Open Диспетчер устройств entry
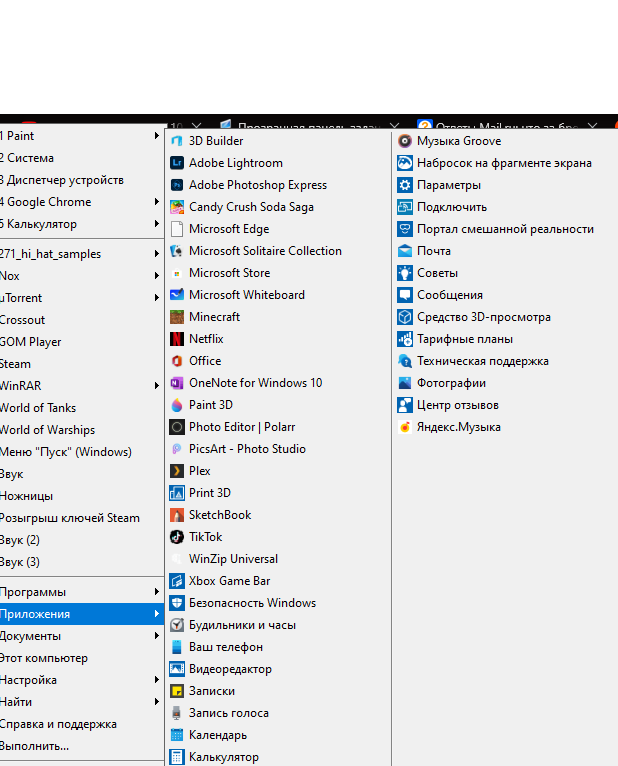Screen dimensions: 618x766 [82, 180]
